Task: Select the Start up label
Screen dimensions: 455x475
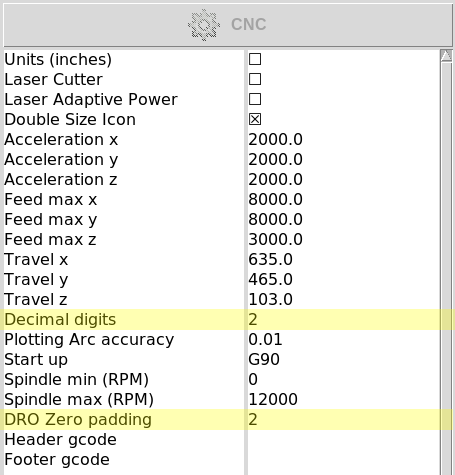Action: [x=36, y=359]
